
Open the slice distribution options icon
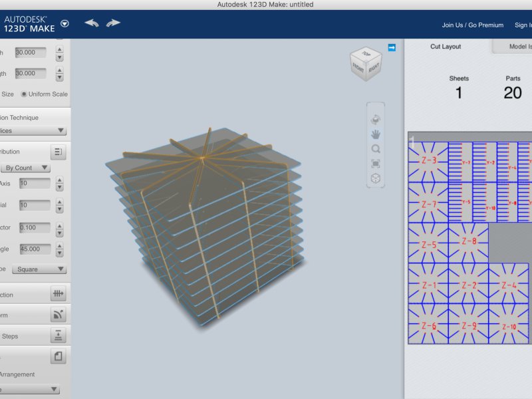[58, 152]
